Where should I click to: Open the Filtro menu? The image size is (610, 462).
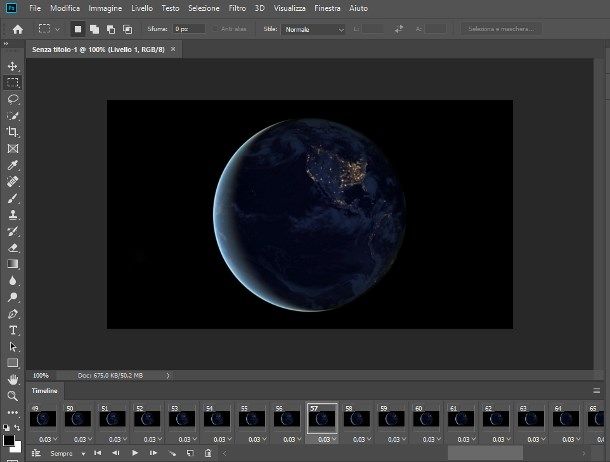point(236,8)
